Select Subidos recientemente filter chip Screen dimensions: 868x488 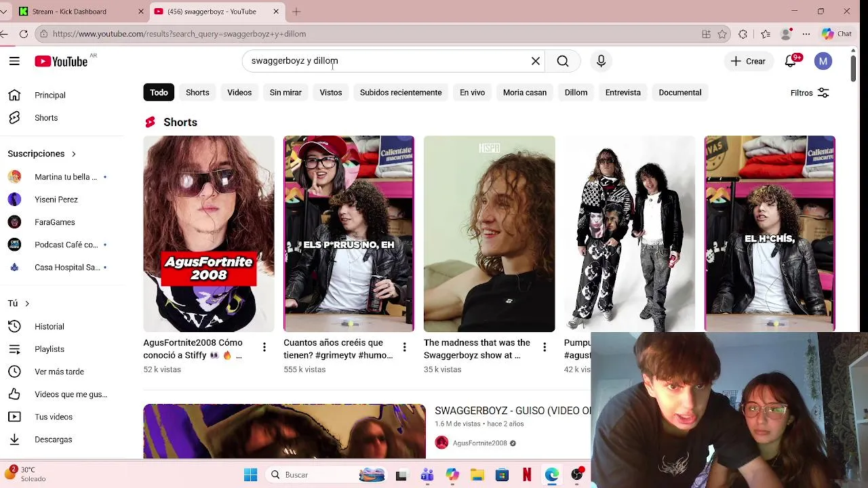coord(401,92)
